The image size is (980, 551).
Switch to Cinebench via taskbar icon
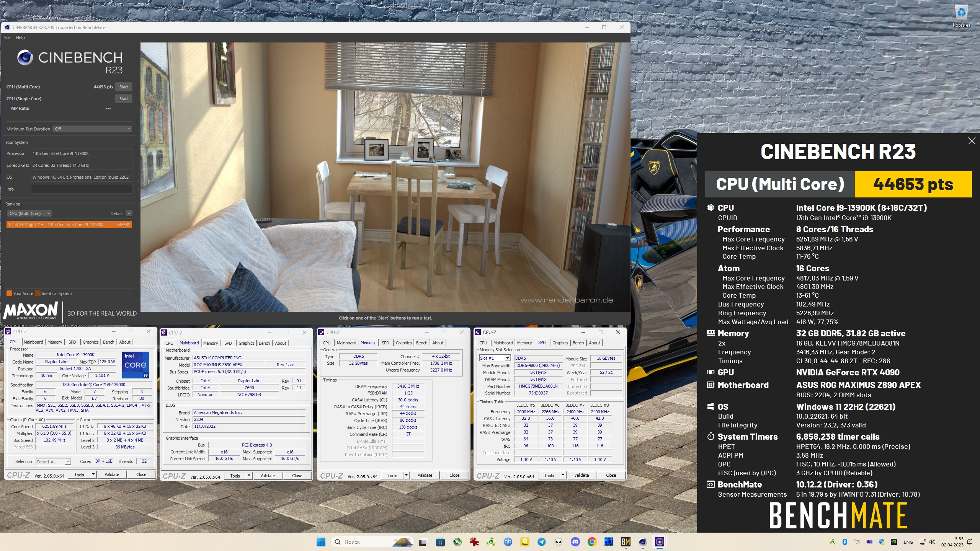click(642, 542)
